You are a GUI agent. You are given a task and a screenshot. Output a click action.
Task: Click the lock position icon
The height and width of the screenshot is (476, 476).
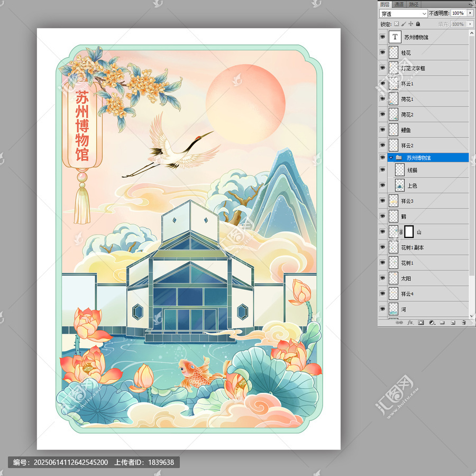pyautogui.click(x=411, y=24)
